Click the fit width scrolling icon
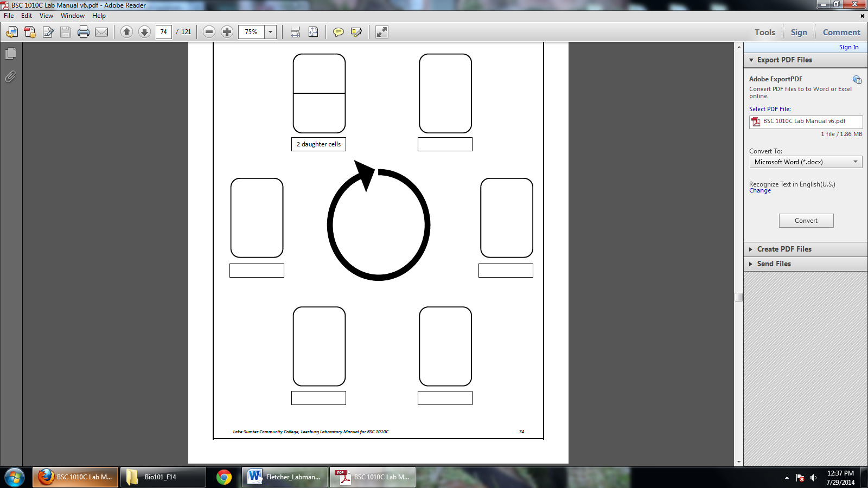Screen dimensions: 868x488 295,32
